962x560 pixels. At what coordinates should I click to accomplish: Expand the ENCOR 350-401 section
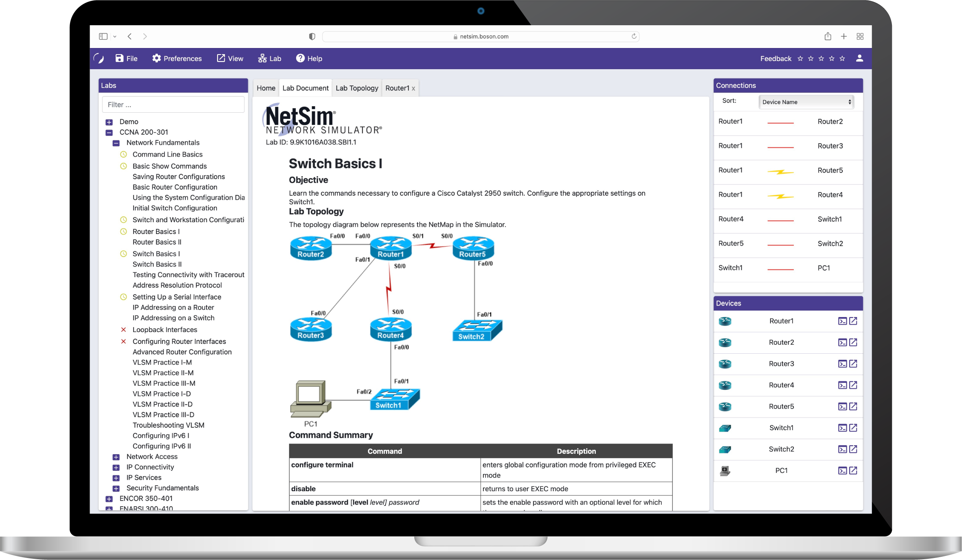pos(110,498)
